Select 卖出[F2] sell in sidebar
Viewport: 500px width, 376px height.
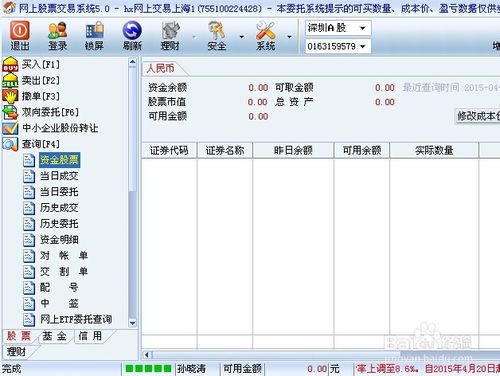click(41, 80)
